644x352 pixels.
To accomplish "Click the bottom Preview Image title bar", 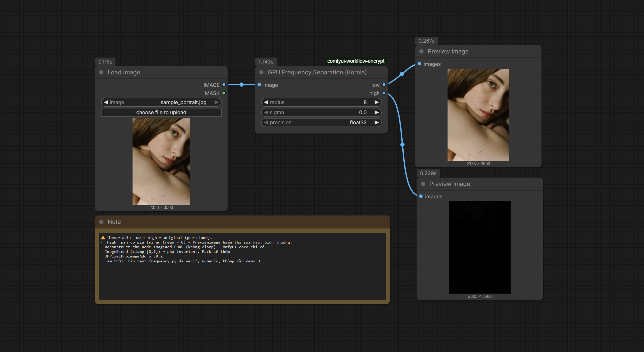I will pos(480,184).
